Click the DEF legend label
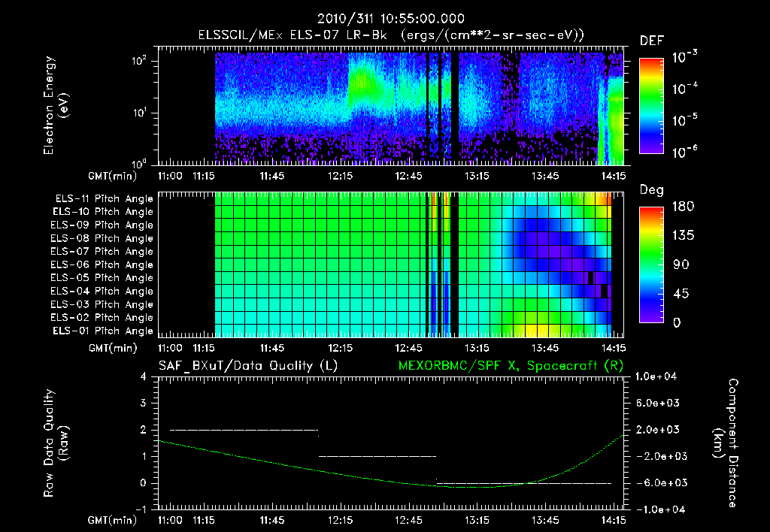This screenshot has width=770, height=532. [652, 41]
